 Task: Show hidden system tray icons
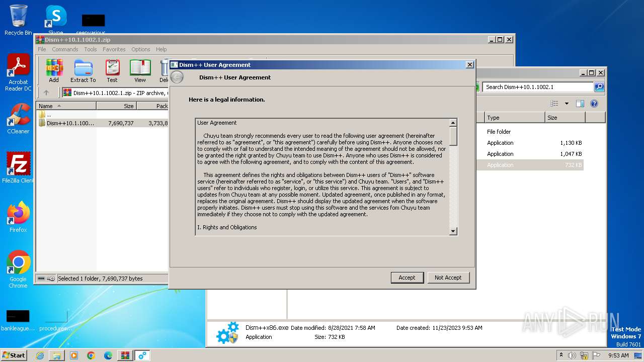(x=561, y=355)
